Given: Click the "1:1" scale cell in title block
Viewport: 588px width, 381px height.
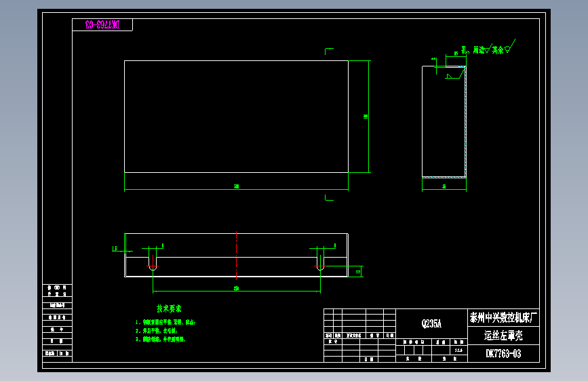Looking at the screenshot, I should 458,350.
